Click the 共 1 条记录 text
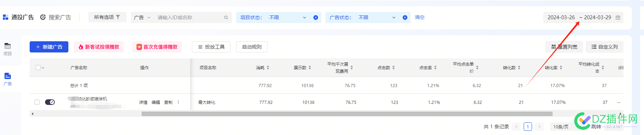The image size is (644, 135). coord(496,127)
